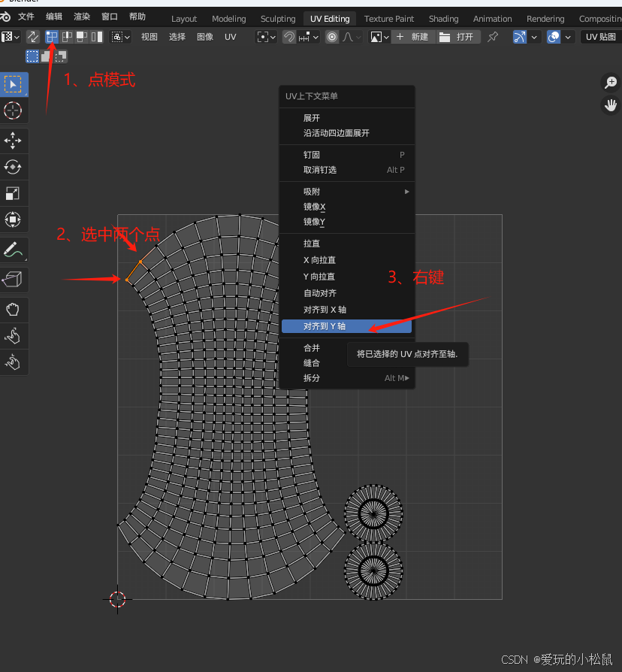The width and height of the screenshot is (622, 672).
Task: Switch to the Shading workspace tab
Action: [443, 19]
